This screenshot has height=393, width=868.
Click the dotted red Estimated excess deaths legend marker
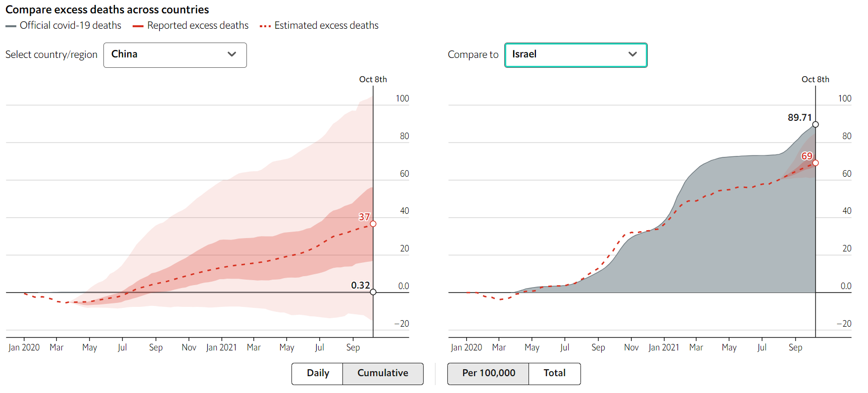pos(265,26)
